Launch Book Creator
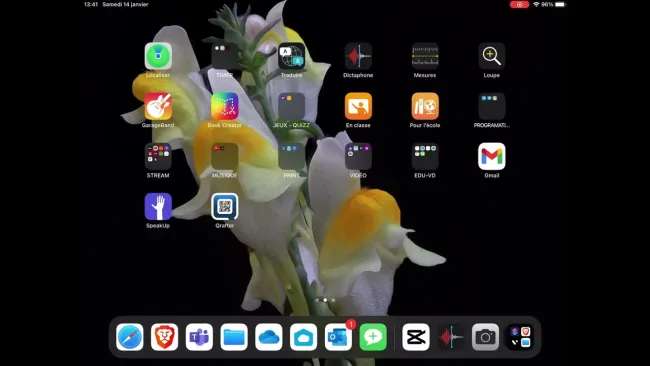Screen dimensions: 650x366 (x=225, y=106)
